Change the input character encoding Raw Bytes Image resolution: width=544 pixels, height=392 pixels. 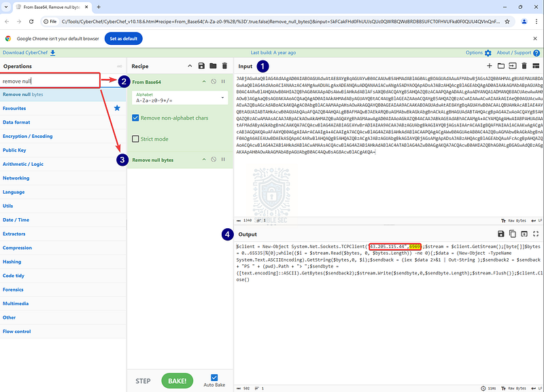tap(513, 220)
